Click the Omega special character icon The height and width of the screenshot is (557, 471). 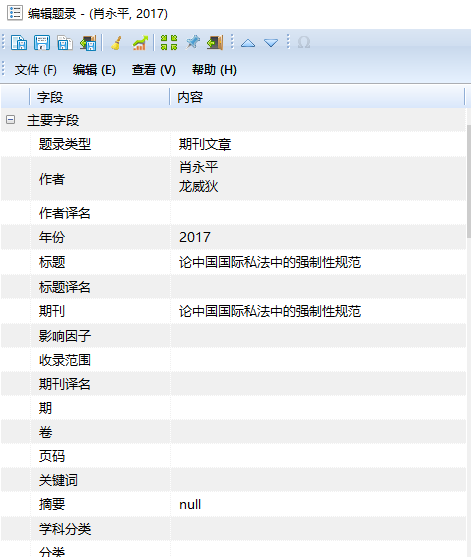304,43
